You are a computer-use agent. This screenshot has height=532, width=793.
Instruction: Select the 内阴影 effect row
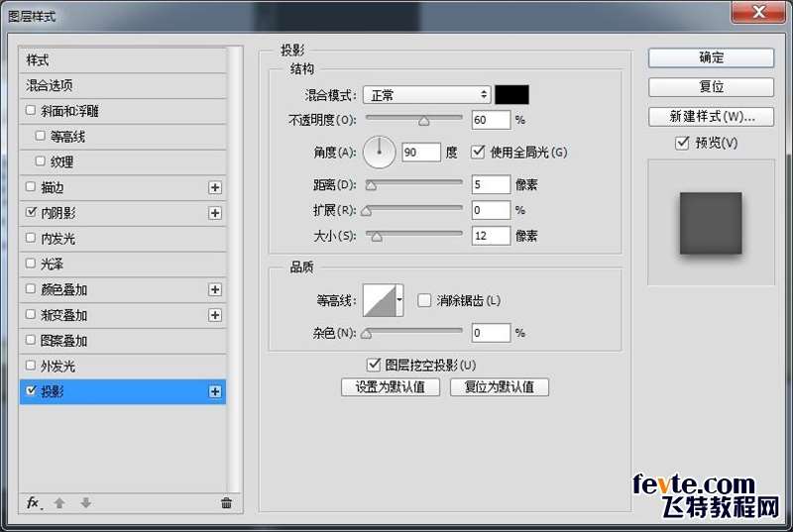tap(123, 213)
